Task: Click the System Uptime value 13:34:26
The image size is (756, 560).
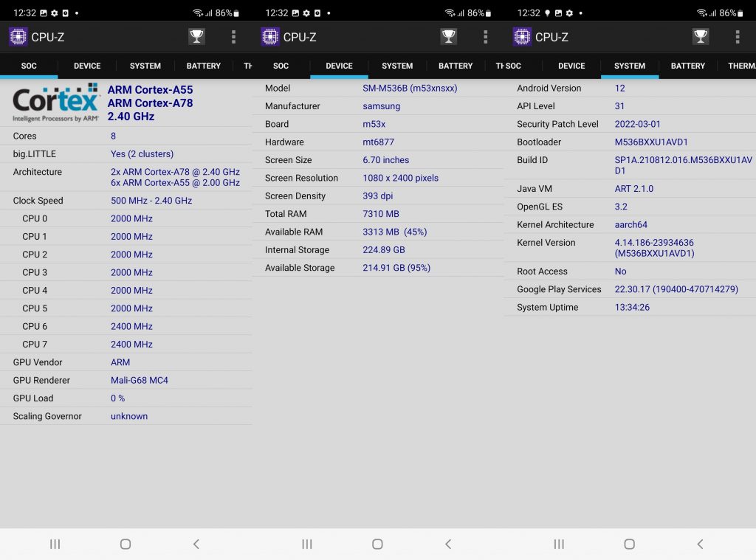Action: [632, 308]
